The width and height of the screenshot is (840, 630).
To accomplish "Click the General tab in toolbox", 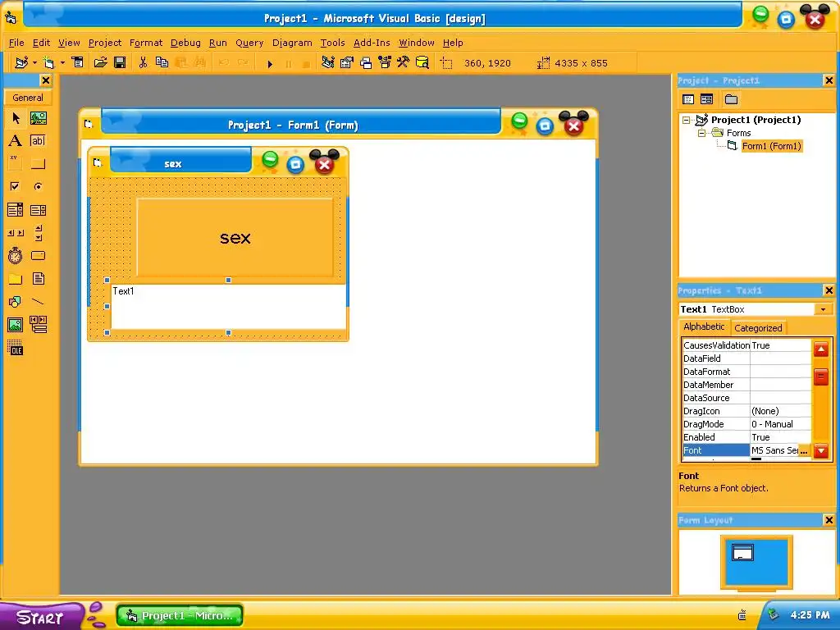I will (28, 98).
